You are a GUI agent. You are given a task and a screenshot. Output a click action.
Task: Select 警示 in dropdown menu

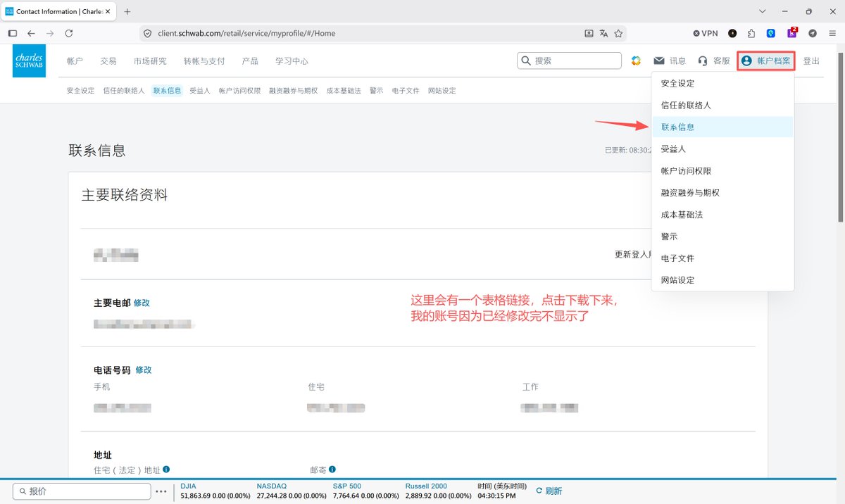pyautogui.click(x=723, y=237)
